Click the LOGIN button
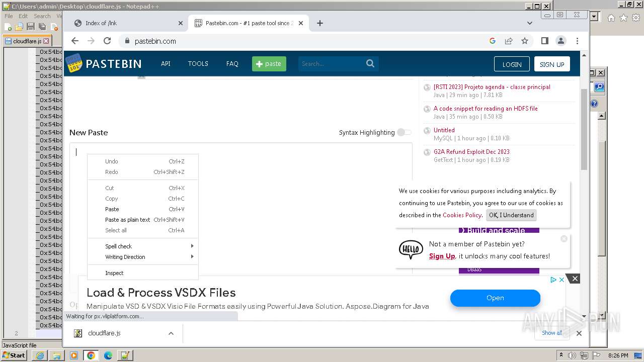The width and height of the screenshot is (644, 362). click(512, 64)
